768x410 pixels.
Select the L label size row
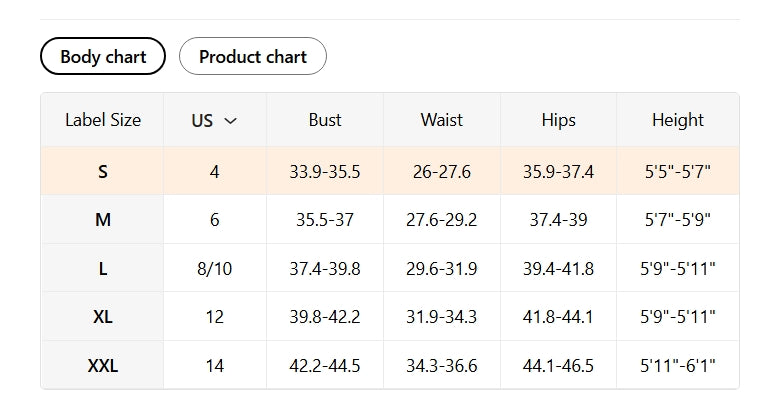pos(103,268)
